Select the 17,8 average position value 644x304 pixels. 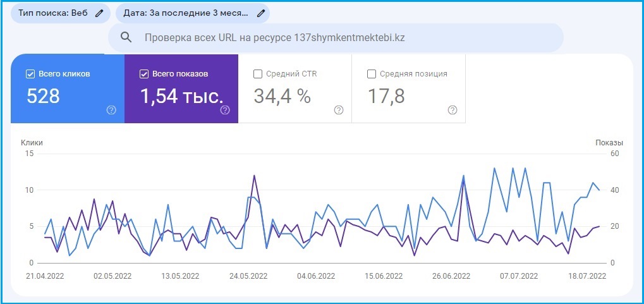(x=386, y=96)
